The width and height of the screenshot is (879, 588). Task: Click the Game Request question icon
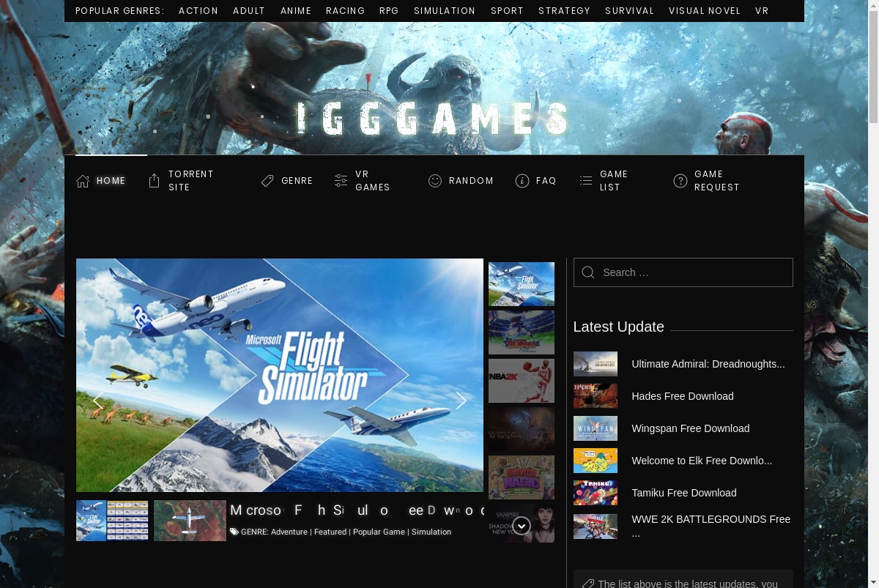click(680, 181)
